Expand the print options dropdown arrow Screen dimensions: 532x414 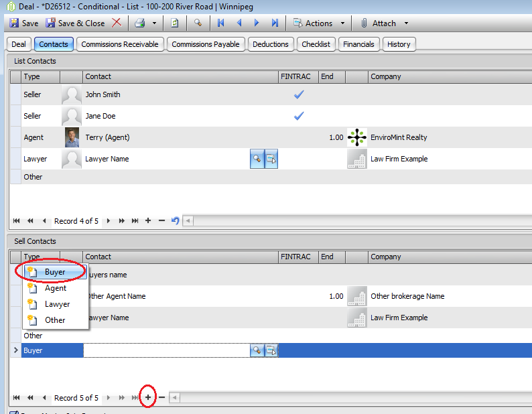coord(154,23)
